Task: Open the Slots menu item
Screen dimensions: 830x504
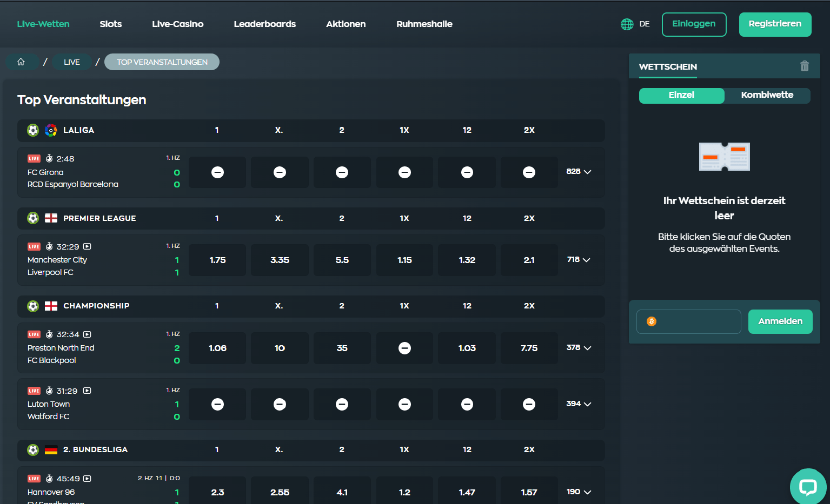Action: coord(111,24)
